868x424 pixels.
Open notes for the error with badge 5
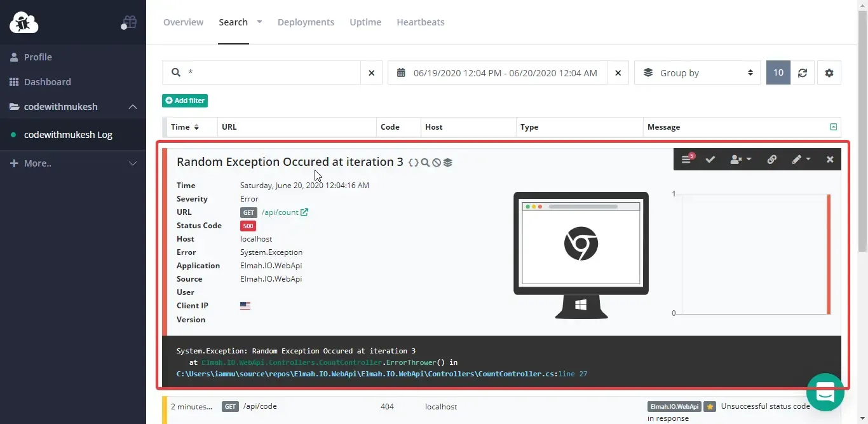[x=685, y=160]
